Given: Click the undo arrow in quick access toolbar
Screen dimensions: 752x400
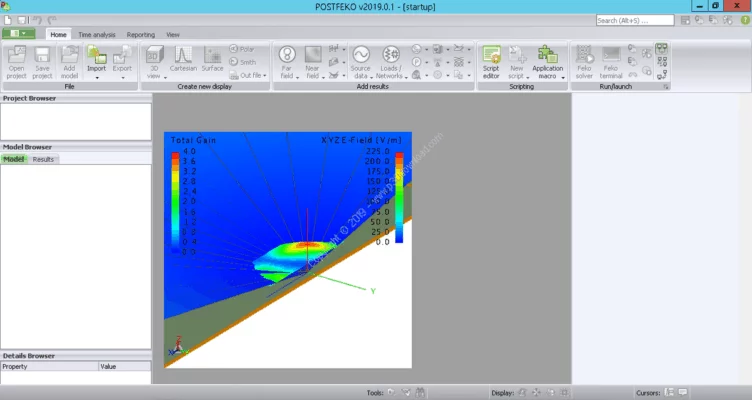Looking at the screenshot, I should point(37,20).
